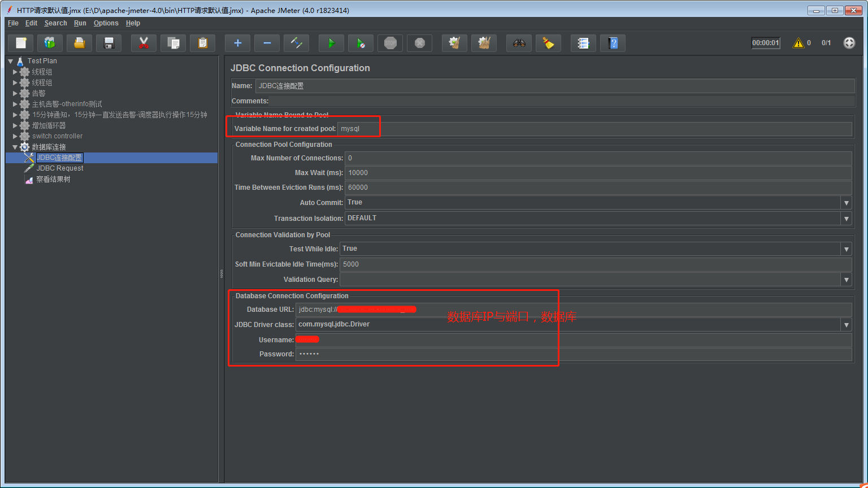Viewport: 868px width, 488px height.
Task: Click the Variable Name for created pool field
Action: click(594, 129)
